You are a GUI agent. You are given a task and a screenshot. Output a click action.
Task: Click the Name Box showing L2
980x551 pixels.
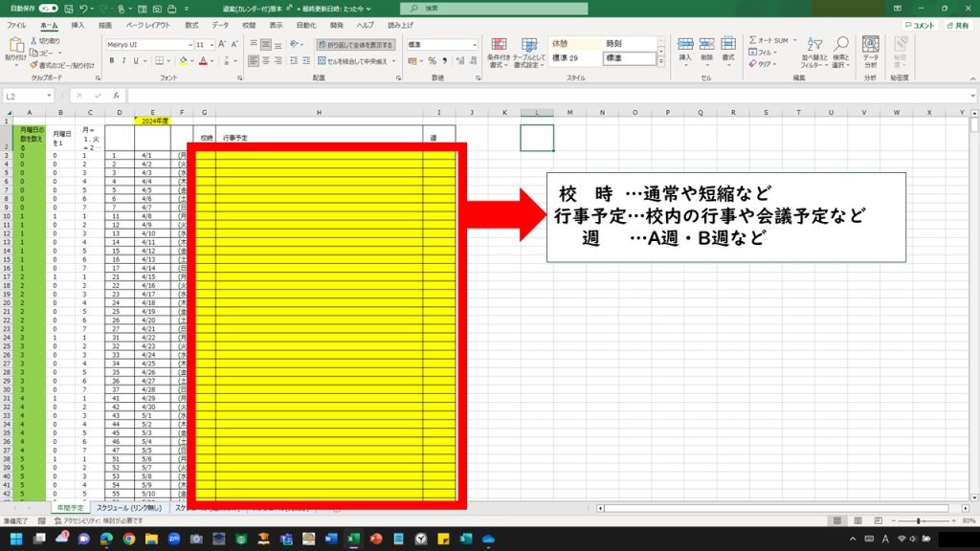click(x=24, y=96)
